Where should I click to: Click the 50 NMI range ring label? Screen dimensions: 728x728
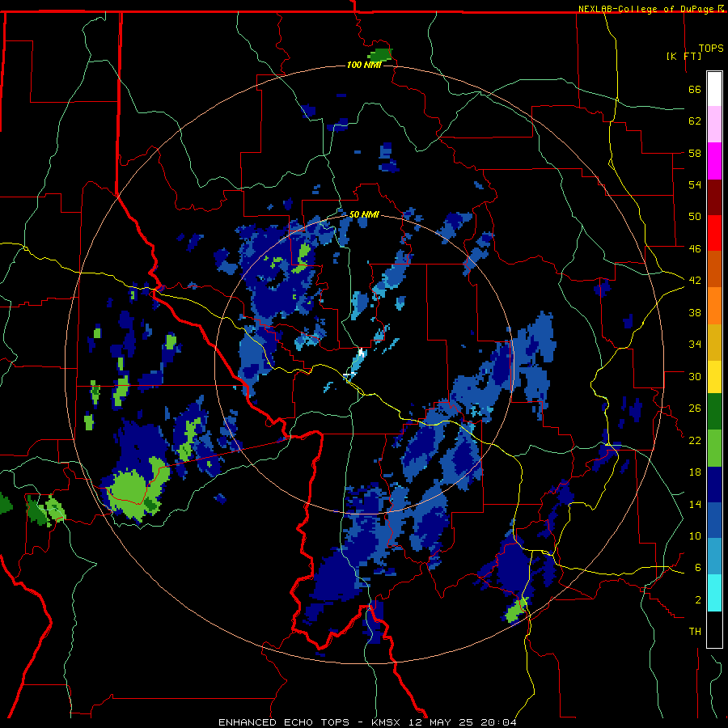click(x=363, y=214)
